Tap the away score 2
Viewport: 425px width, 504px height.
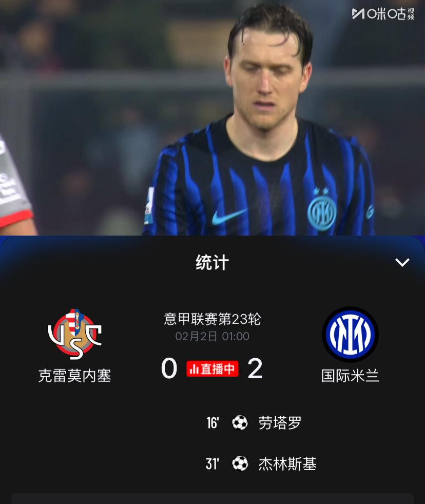click(x=255, y=369)
